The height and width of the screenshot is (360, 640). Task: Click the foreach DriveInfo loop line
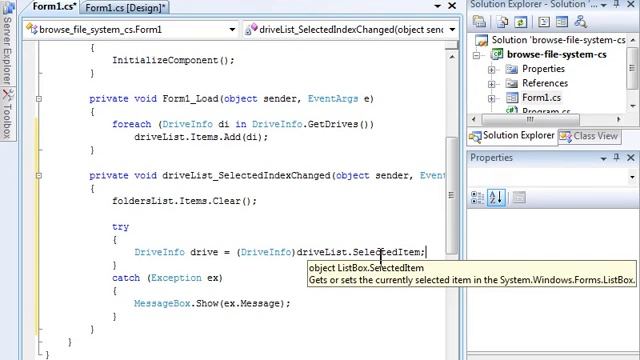coord(243,124)
